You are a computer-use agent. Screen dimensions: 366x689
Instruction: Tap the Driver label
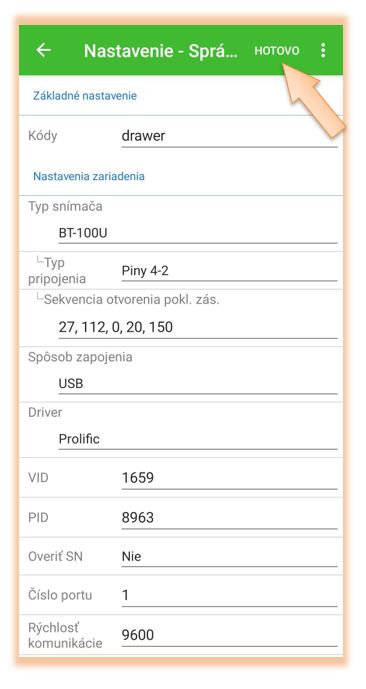click(x=45, y=413)
